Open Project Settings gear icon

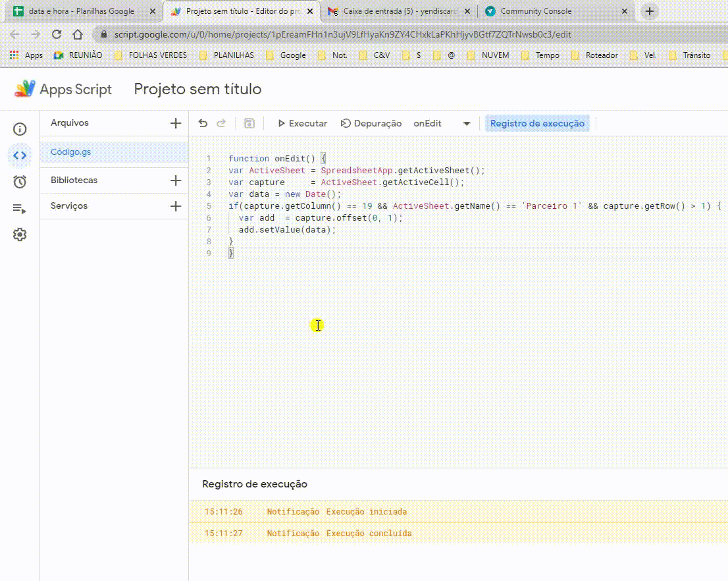point(20,235)
